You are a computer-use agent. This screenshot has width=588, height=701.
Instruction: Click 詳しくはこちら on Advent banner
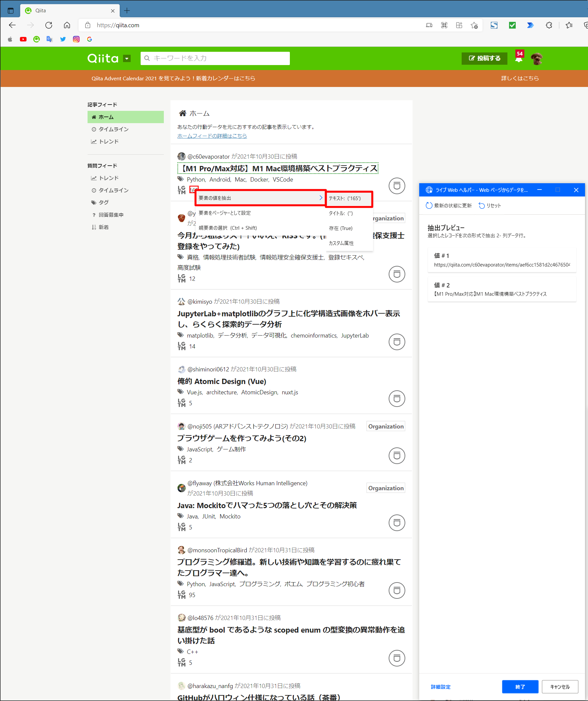tap(520, 78)
